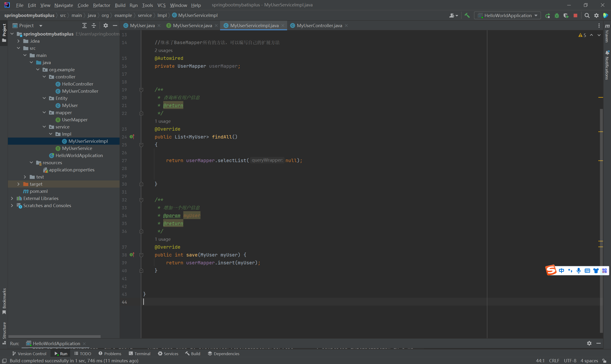
Task: Expand the target folder in project tree
Action: click(18, 184)
